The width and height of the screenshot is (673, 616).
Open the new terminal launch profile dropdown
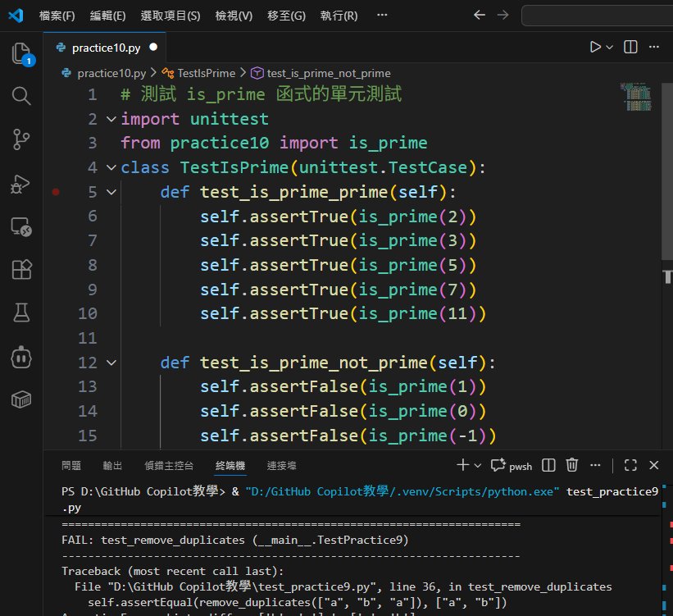click(478, 466)
